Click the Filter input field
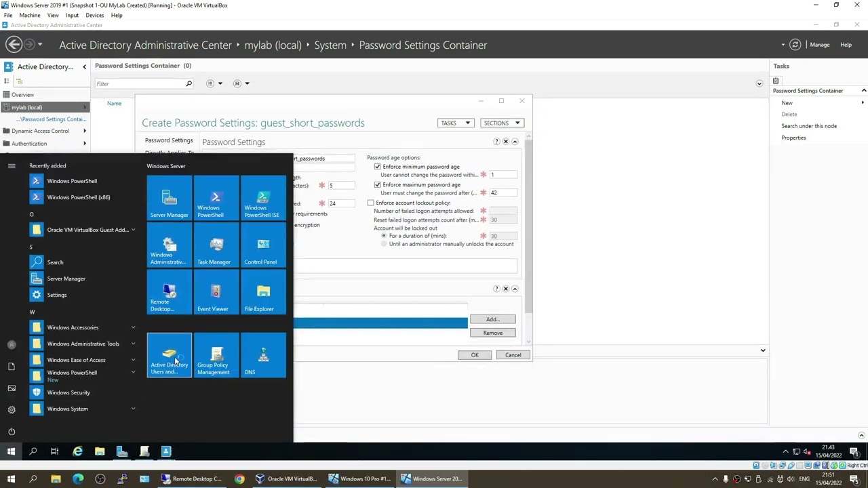Viewport: 868px width, 488px height. point(139,83)
